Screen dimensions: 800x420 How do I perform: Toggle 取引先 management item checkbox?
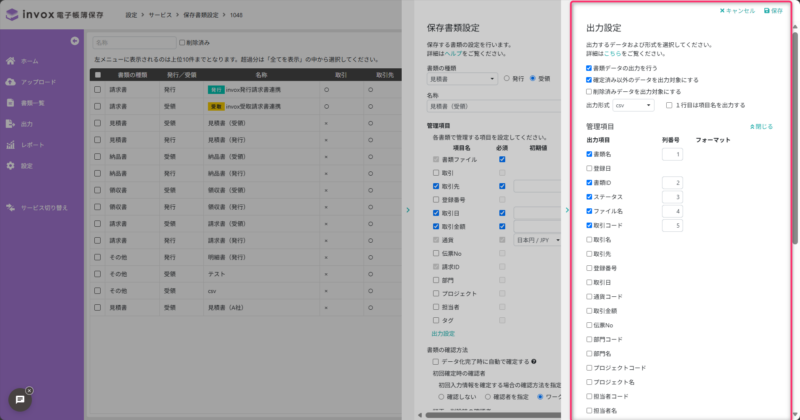pyautogui.click(x=436, y=186)
